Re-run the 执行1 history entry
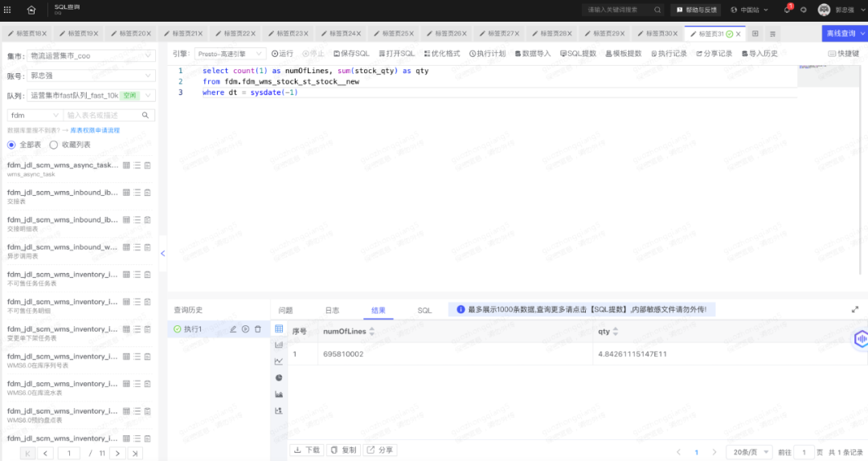 [x=245, y=328]
